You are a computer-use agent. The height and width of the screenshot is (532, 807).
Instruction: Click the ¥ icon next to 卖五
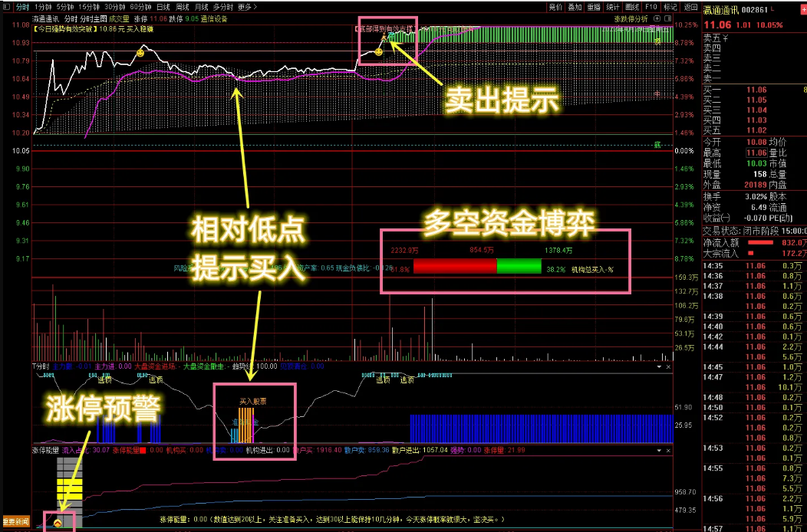726,38
